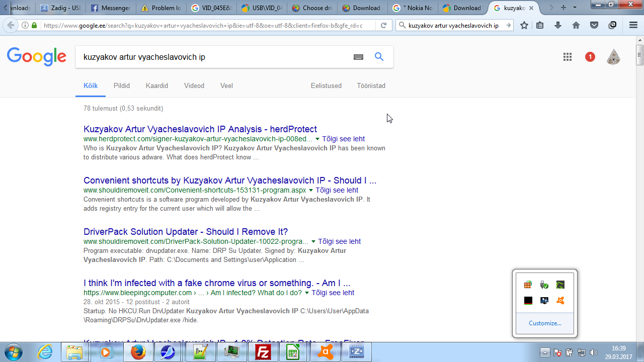Launch Internet Explorer from the taskbar
The height and width of the screenshot is (362, 644).
coord(45,352)
